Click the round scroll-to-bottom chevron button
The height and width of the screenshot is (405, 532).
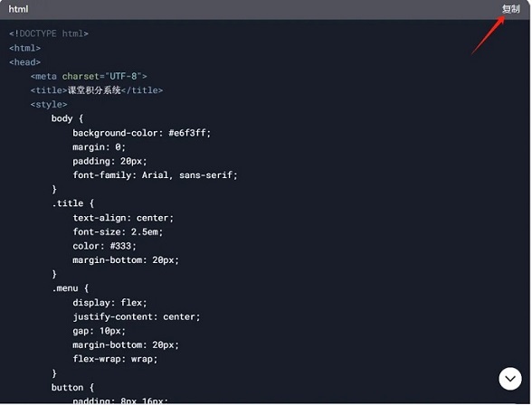(510, 379)
